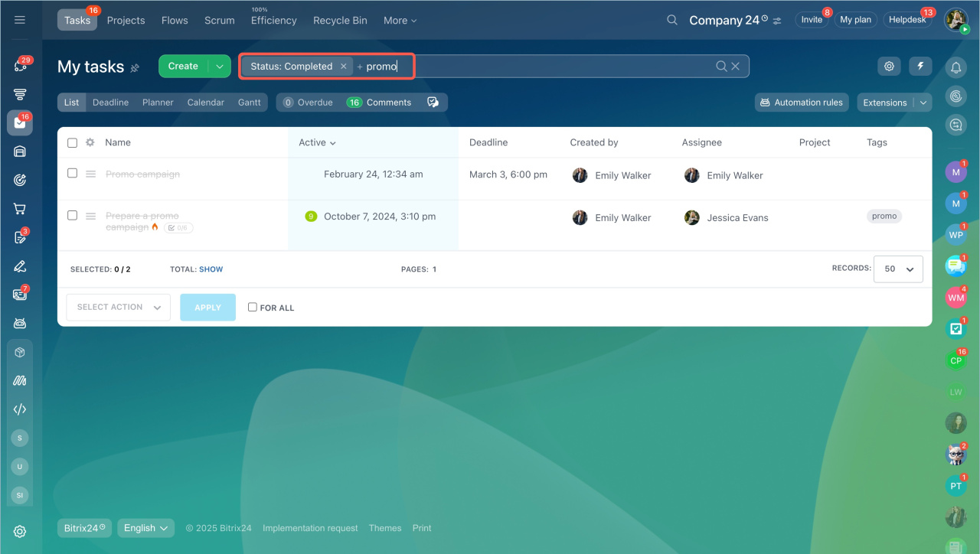Click the promo tag
The width and height of the screenshot is (980, 554).
coord(884,217)
